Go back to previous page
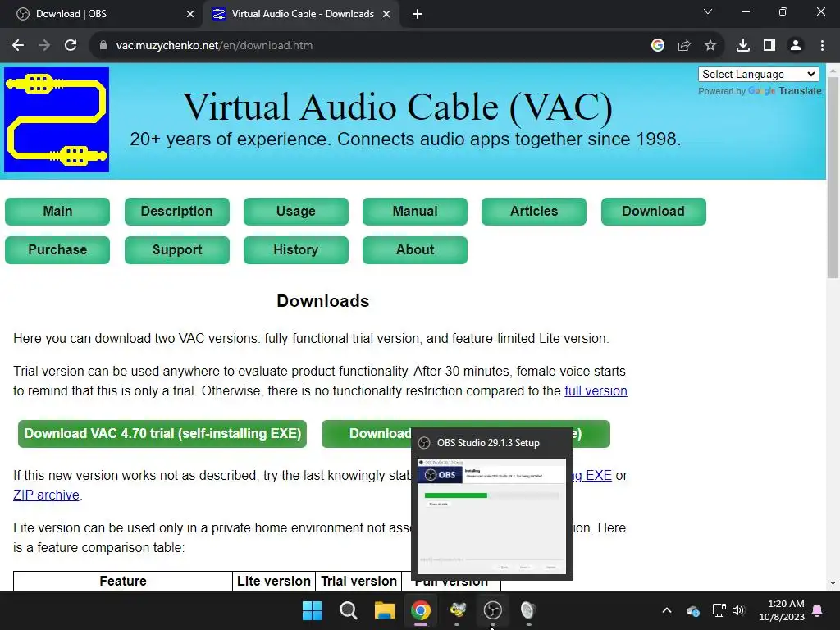The width and height of the screenshot is (840, 630). point(18,46)
